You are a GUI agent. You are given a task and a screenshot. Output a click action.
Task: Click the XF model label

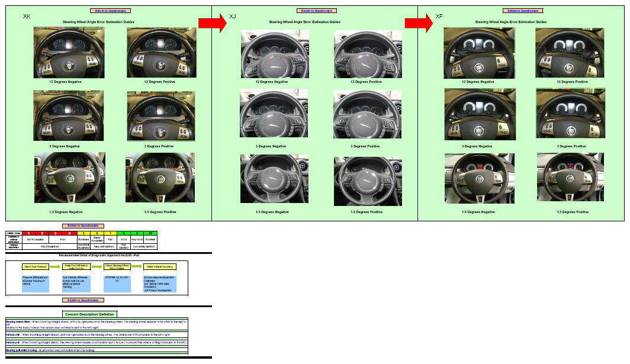coord(439,17)
